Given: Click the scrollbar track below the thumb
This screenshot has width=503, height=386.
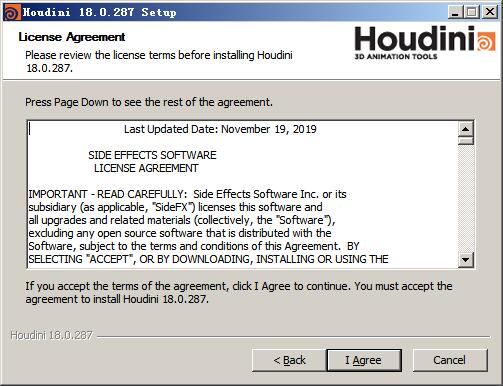Looking at the screenshot, I should pyautogui.click(x=466, y=198).
